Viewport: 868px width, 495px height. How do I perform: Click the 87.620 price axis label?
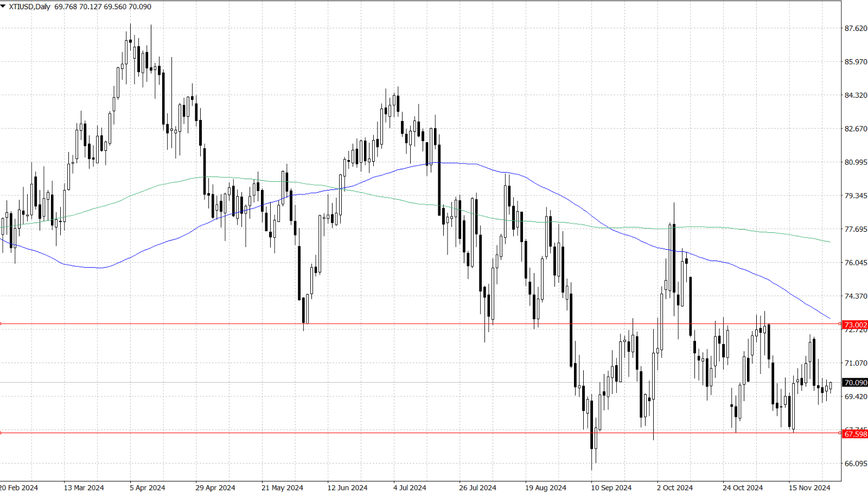click(856, 28)
